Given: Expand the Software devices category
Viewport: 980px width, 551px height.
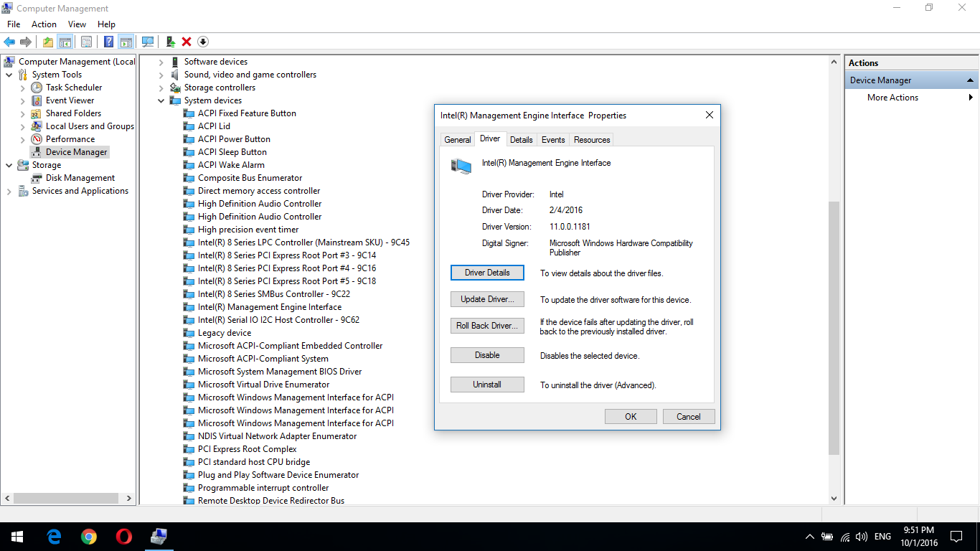Looking at the screenshot, I should [161, 62].
